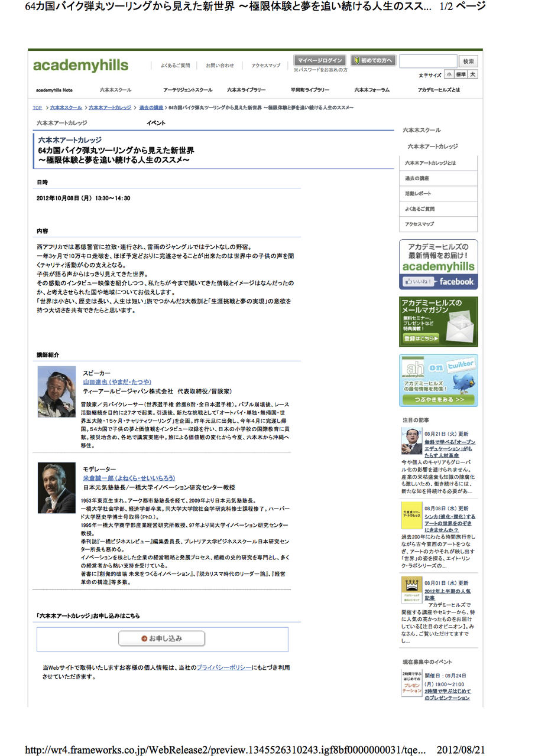The width and height of the screenshot is (535, 756).
Task: Open the よくあるご質問 link in header
Action: coord(175,66)
